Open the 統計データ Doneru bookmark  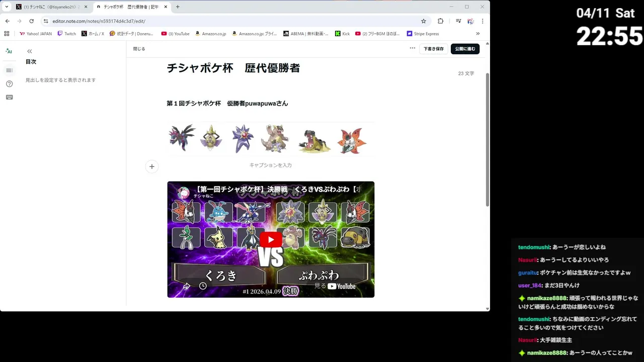coord(131,34)
